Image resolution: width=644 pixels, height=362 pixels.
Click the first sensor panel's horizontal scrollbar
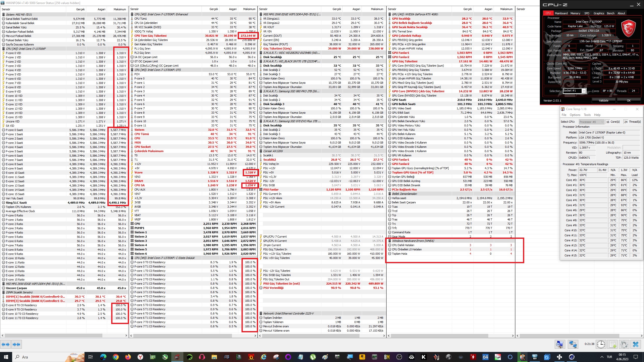click(53, 336)
